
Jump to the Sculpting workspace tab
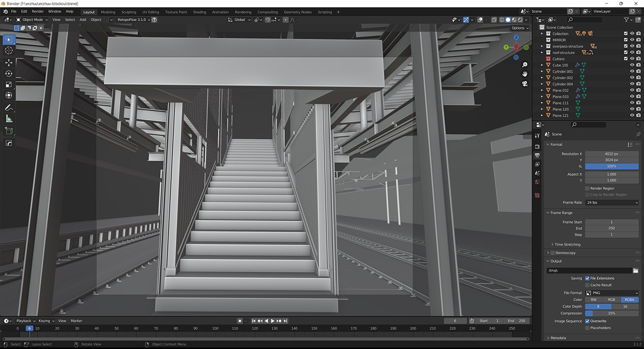click(129, 12)
